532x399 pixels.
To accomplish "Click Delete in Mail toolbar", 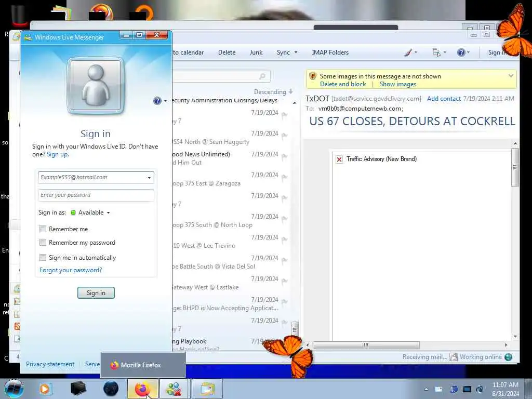I will point(227,52).
